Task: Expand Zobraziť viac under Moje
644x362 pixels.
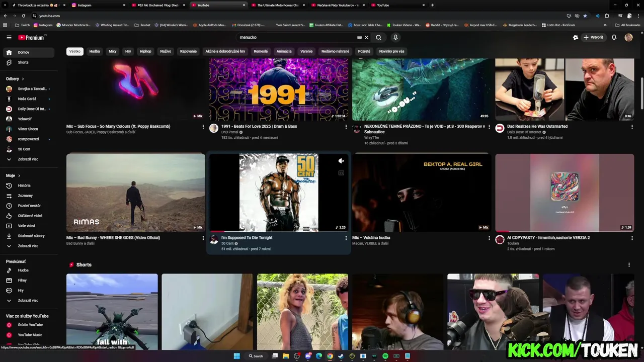Action: [x=29, y=246]
